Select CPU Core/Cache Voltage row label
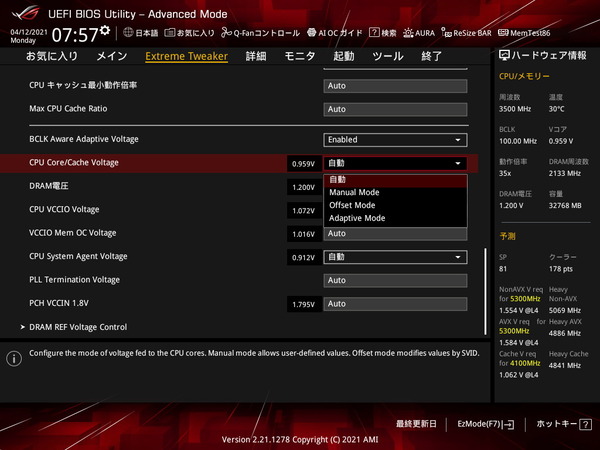The image size is (600, 450). [x=74, y=163]
